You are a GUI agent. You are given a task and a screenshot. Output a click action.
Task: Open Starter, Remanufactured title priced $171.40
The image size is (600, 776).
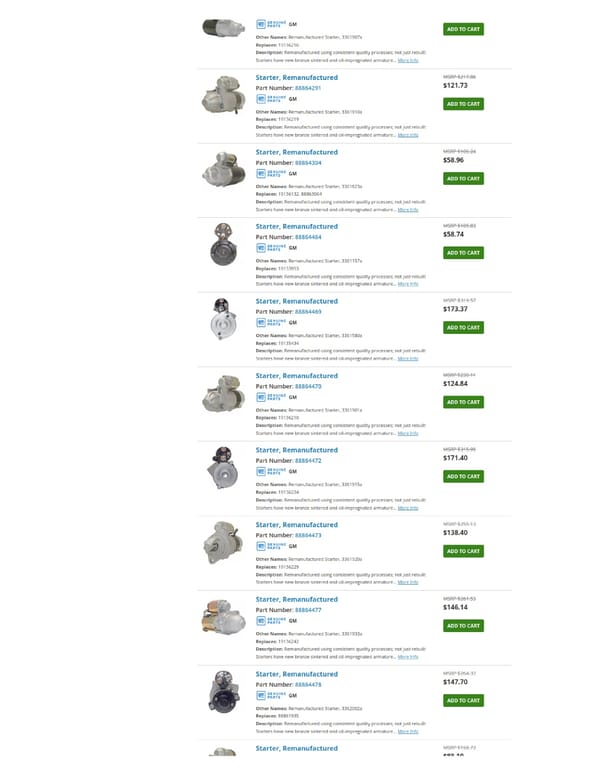297,450
